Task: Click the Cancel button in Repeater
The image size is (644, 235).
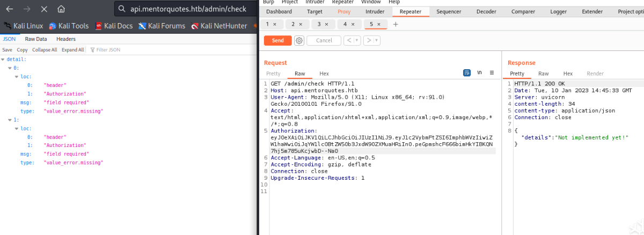Action: (x=324, y=40)
